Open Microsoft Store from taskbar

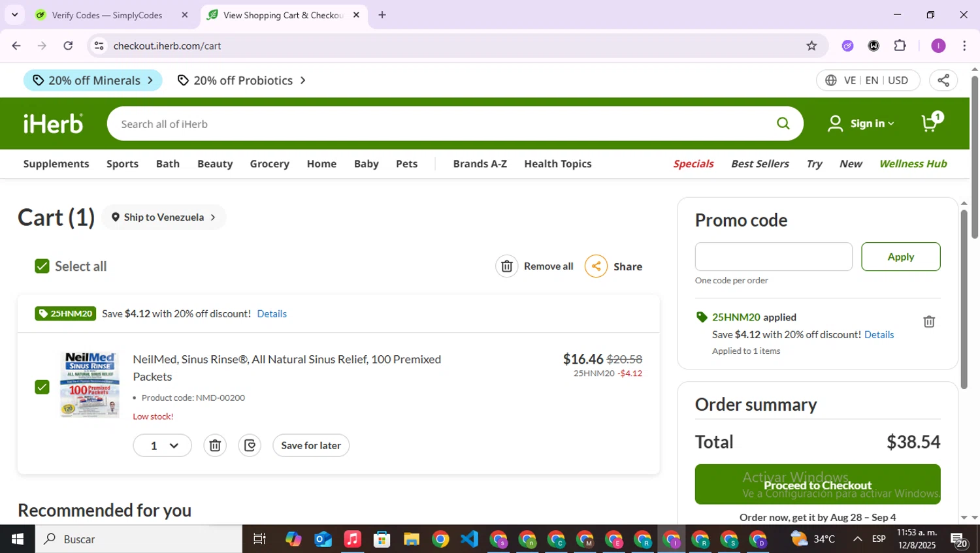pyautogui.click(x=382, y=539)
